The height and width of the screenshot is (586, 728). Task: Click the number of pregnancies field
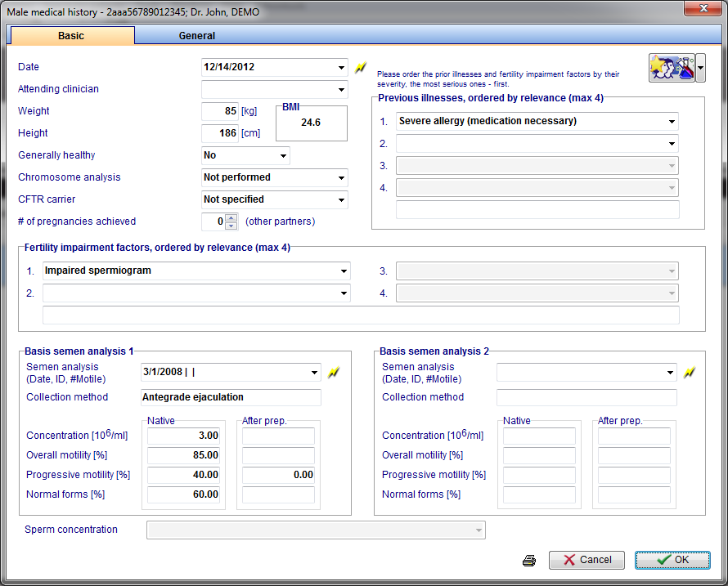click(x=213, y=221)
